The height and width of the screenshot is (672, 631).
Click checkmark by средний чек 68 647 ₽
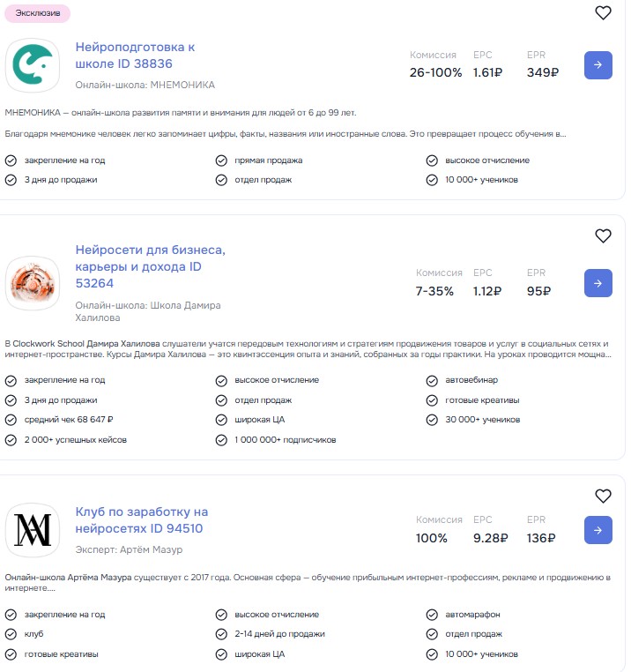(x=11, y=420)
